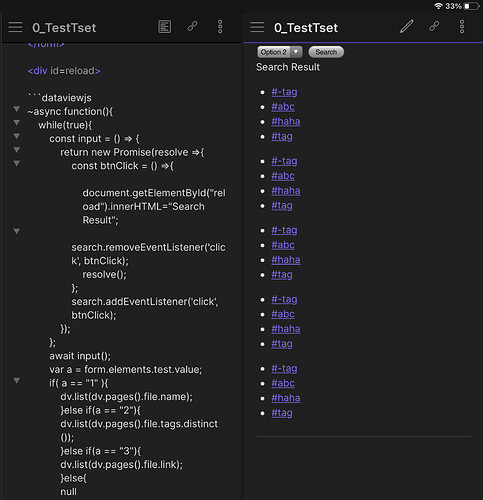
Task: Check the Wi-Fi status icon
Action: 438,6
